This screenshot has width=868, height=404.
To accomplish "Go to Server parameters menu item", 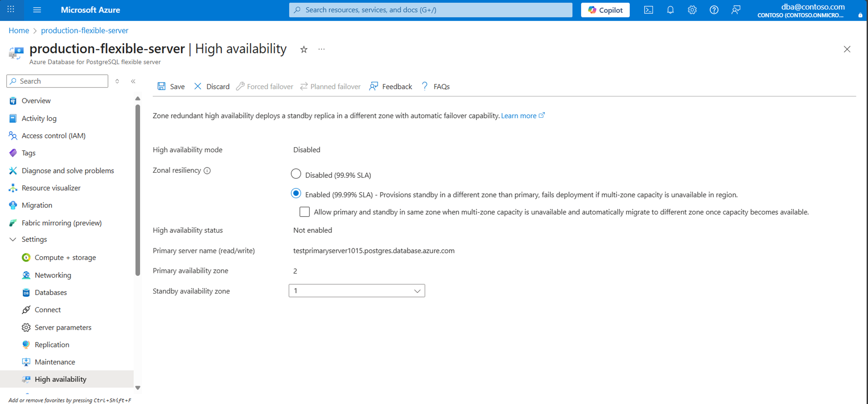I will pyautogui.click(x=63, y=327).
